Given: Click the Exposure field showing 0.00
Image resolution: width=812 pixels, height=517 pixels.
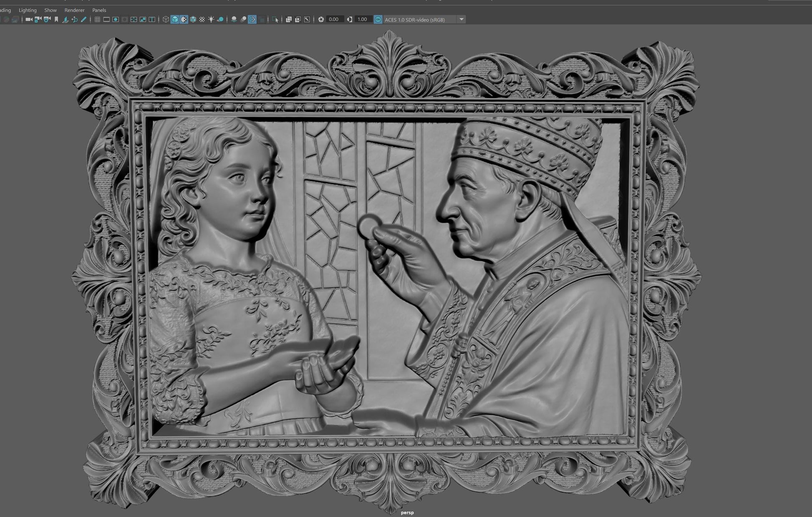Looking at the screenshot, I should (x=335, y=19).
